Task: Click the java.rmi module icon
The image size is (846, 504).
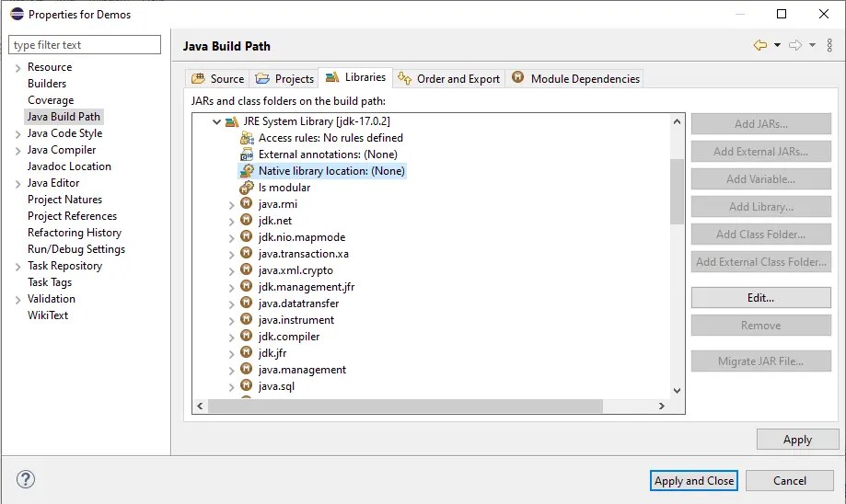Action: coord(246,203)
